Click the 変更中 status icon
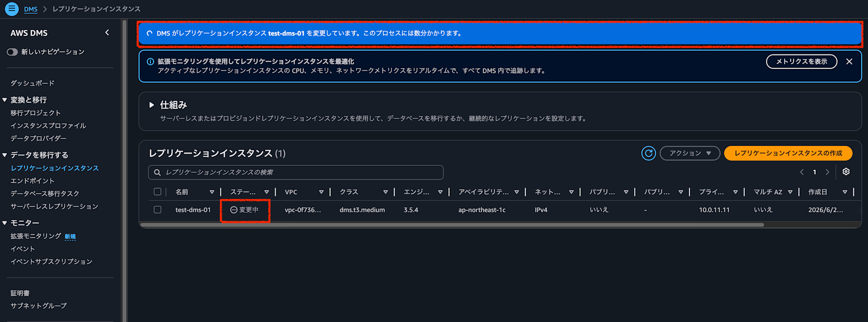 click(x=233, y=210)
